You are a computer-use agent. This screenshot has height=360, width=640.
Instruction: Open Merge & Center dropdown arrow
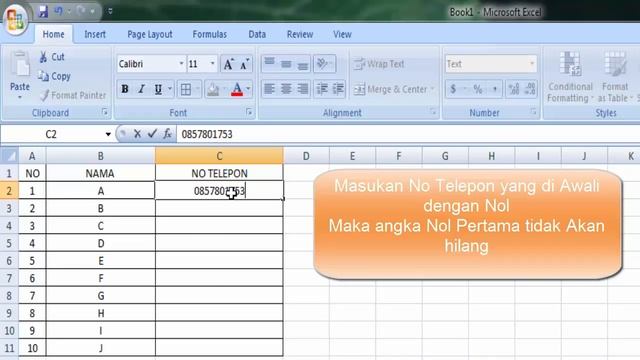click(x=432, y=89)
